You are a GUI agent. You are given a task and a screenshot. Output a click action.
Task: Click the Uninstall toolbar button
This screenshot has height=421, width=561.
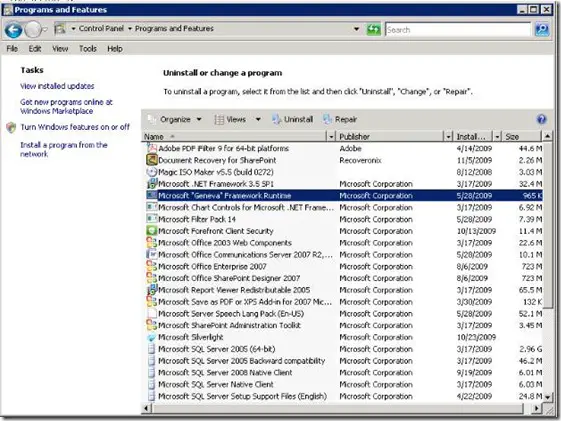293,119
